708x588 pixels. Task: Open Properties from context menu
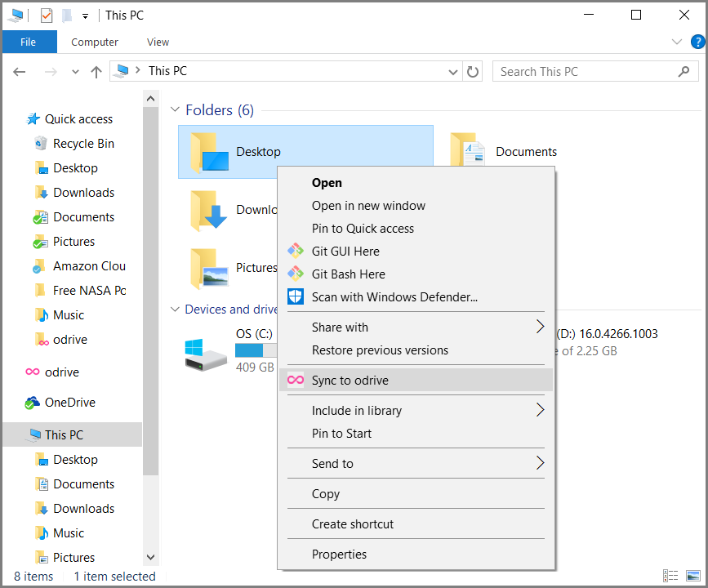point(416,555)
